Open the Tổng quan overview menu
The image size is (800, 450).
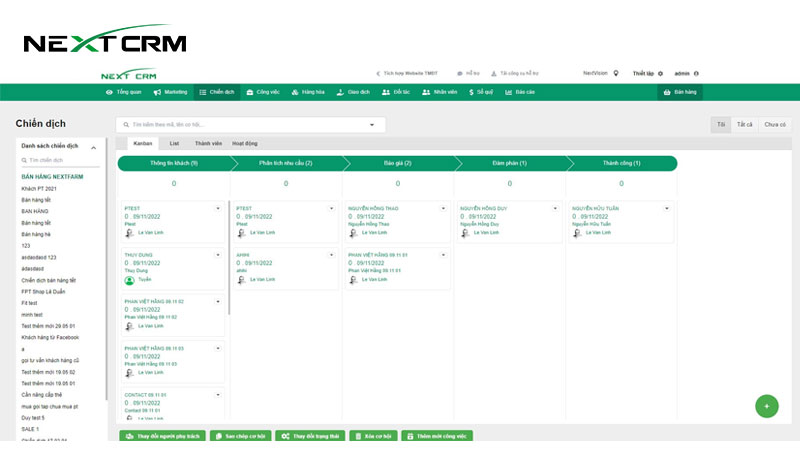(123, 92)
